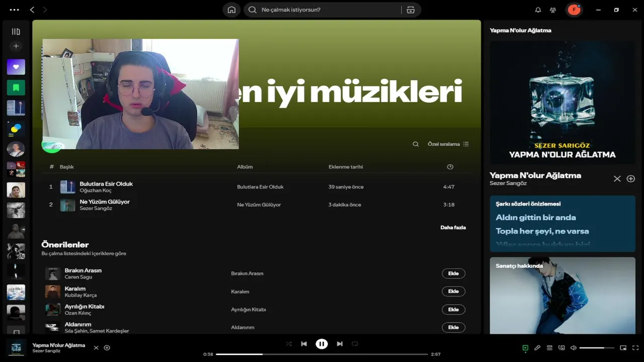Screen dimensions: 644x362
Task: Create new playlist with plus icon
Action: tap(16, 46)
